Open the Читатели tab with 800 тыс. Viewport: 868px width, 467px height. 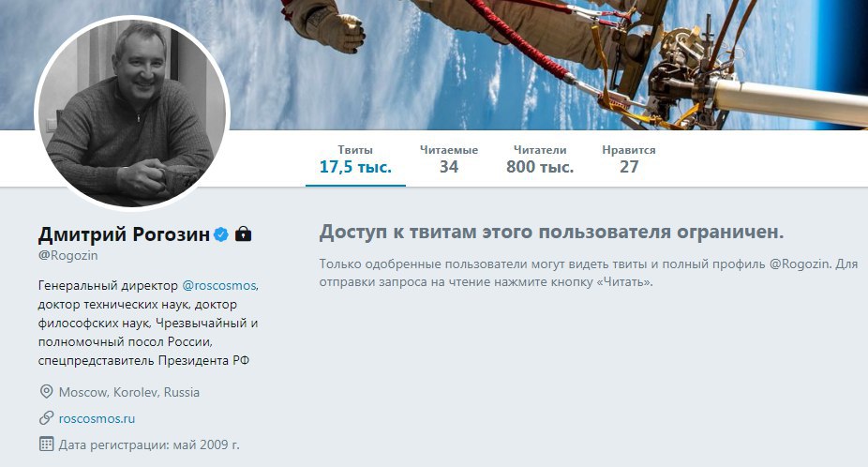click(540, 159)
